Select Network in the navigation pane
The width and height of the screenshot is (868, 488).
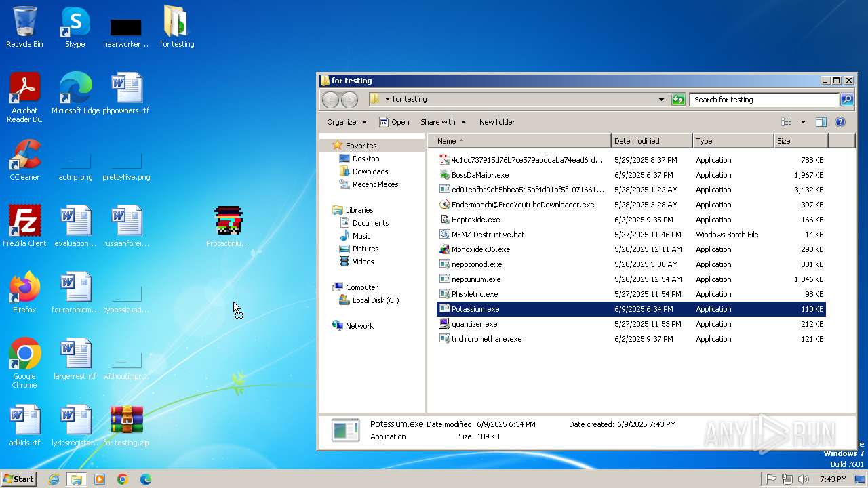pos(359,326)
